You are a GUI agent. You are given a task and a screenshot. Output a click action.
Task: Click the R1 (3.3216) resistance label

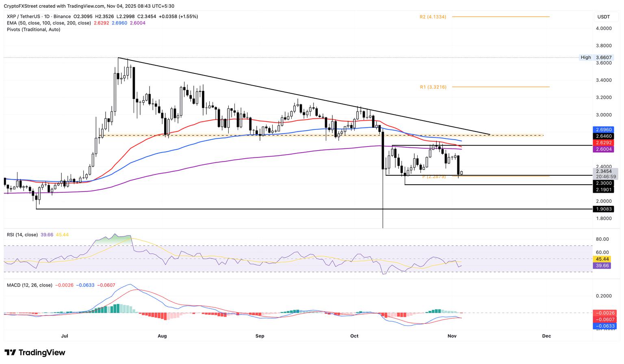(x=433, y=87)
